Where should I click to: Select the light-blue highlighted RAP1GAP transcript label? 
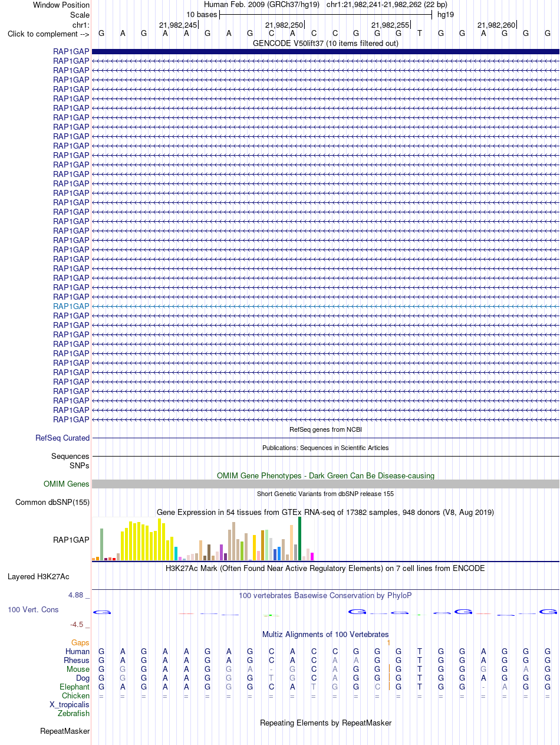71,306
